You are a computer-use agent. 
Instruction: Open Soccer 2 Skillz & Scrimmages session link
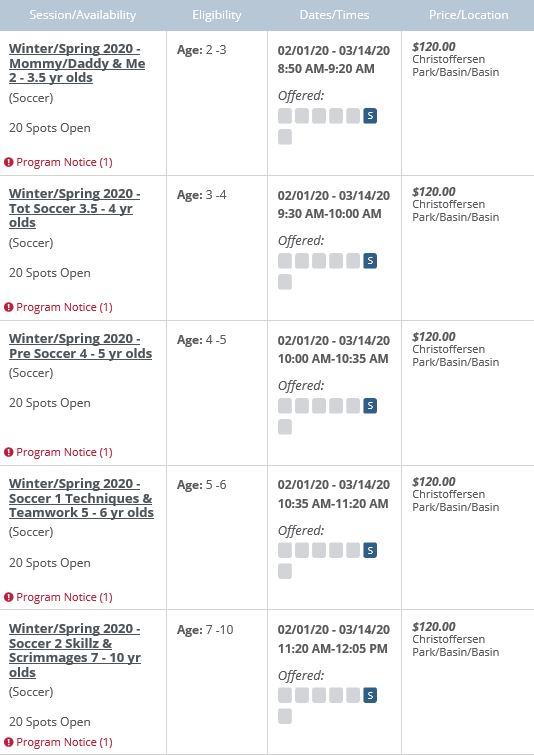pyautogui.click(x=75, y=650)
